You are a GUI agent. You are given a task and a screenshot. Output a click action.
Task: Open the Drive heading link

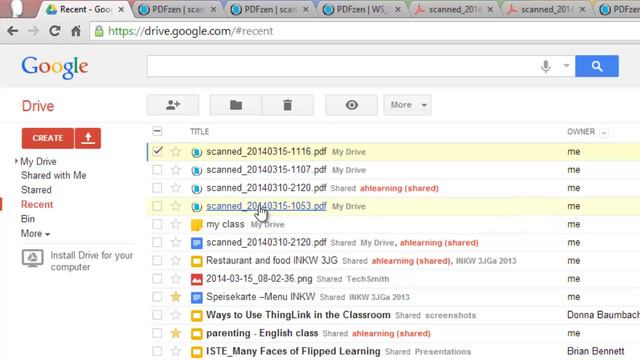[x=38, y=106]
